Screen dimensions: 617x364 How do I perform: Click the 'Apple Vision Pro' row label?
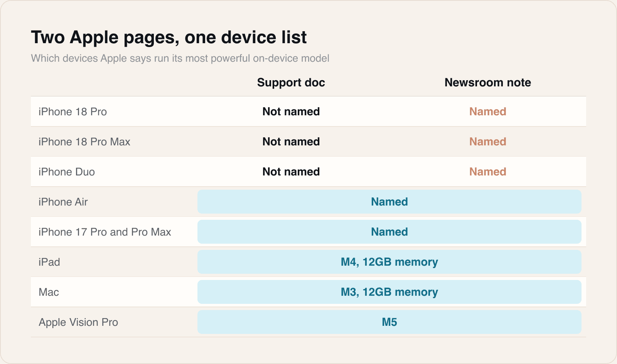(78, 322)
